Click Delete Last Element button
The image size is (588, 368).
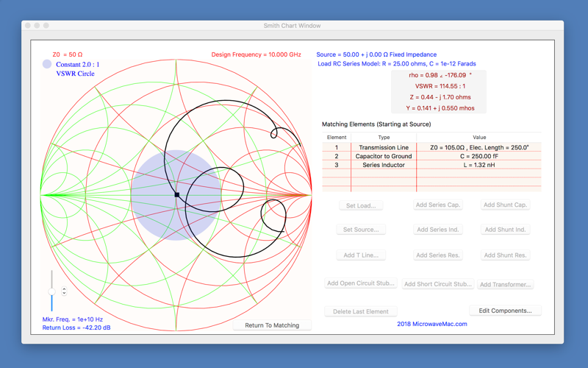point(361,311)
